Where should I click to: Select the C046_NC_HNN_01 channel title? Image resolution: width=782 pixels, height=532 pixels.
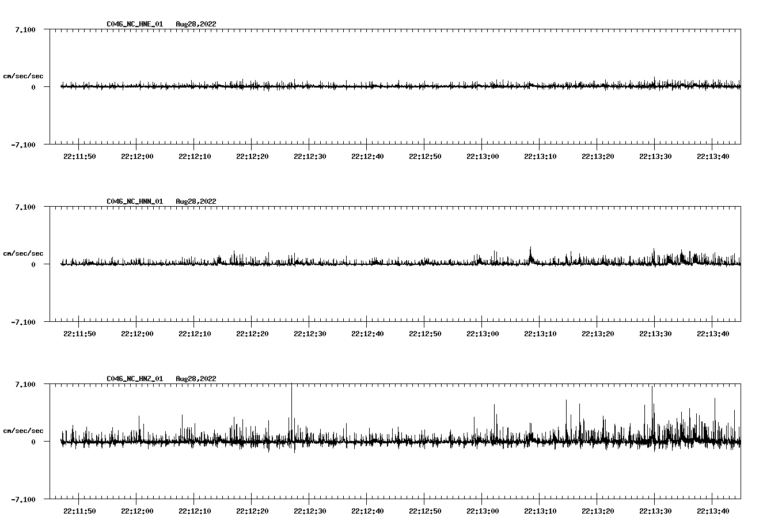(135, 202)
